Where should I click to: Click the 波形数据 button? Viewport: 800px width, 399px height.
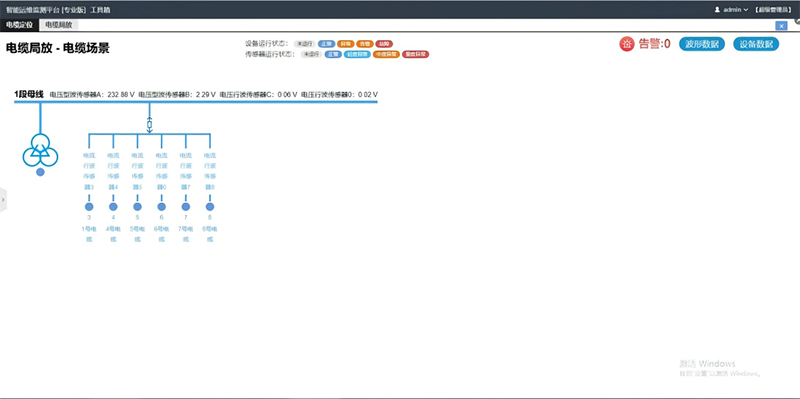point(702,44)
